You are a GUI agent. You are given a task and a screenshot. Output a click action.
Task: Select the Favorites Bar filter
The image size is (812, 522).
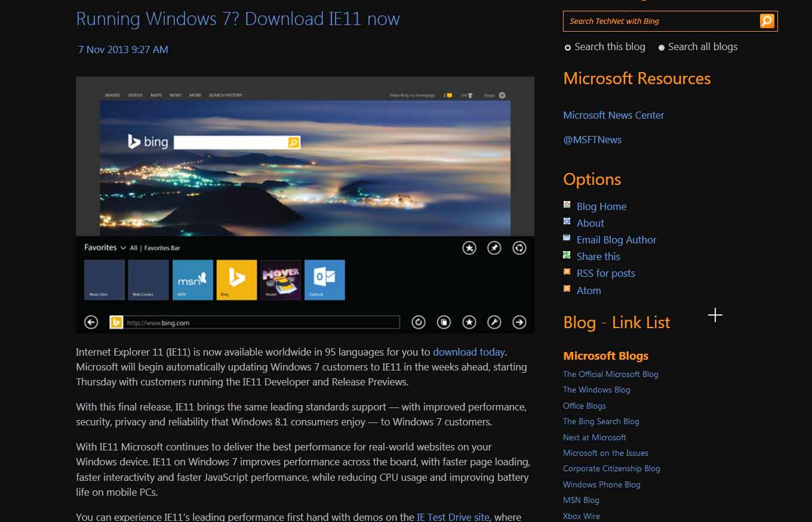pyautogui.click(x=162, y=248)
